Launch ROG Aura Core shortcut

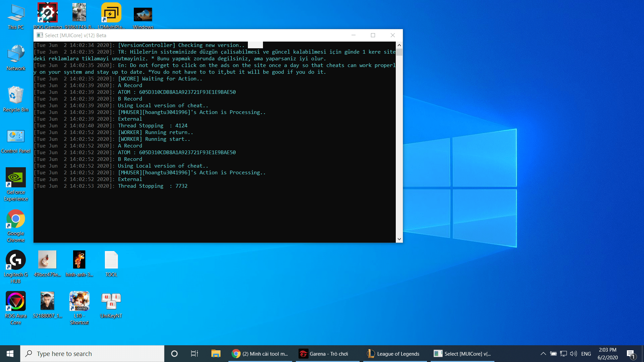(x=16, y=308)
